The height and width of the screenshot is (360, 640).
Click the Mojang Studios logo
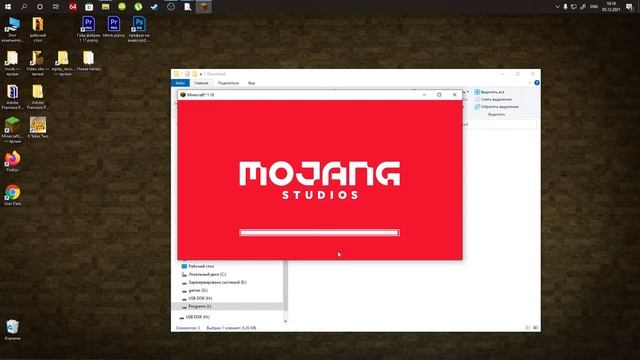(319, 180)
